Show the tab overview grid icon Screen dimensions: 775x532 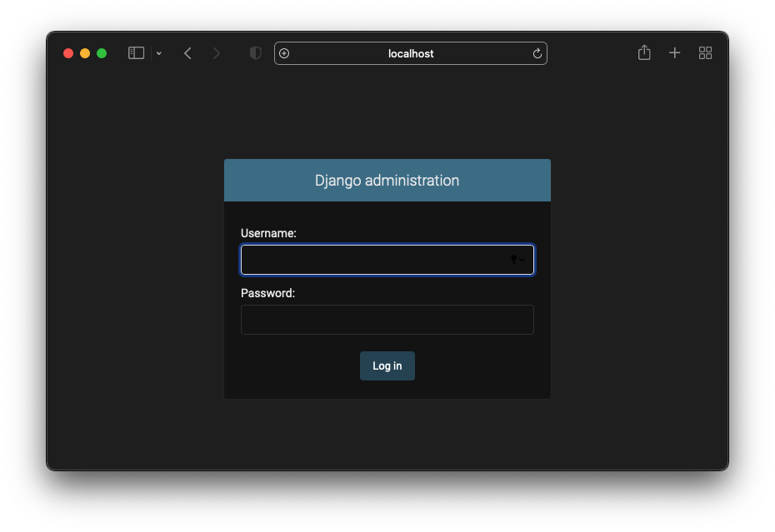click(x=705, y=52)
